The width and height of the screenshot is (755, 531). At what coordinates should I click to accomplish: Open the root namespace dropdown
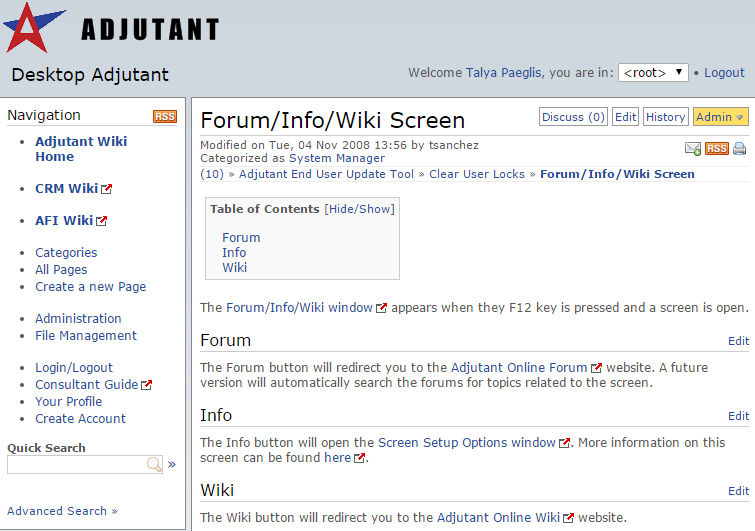[653, 73]
